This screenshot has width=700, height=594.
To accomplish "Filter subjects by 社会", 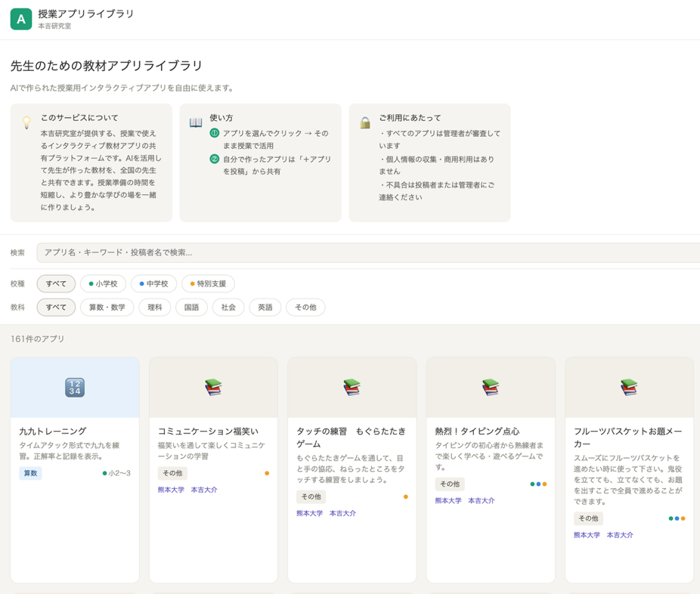I will (228, 307).
